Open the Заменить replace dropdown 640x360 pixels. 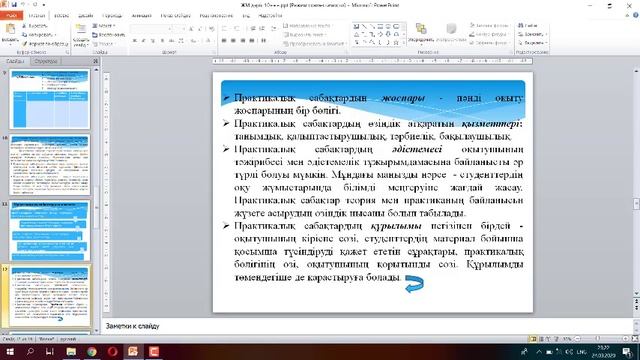pyautogui.click(x=532, y=34)
